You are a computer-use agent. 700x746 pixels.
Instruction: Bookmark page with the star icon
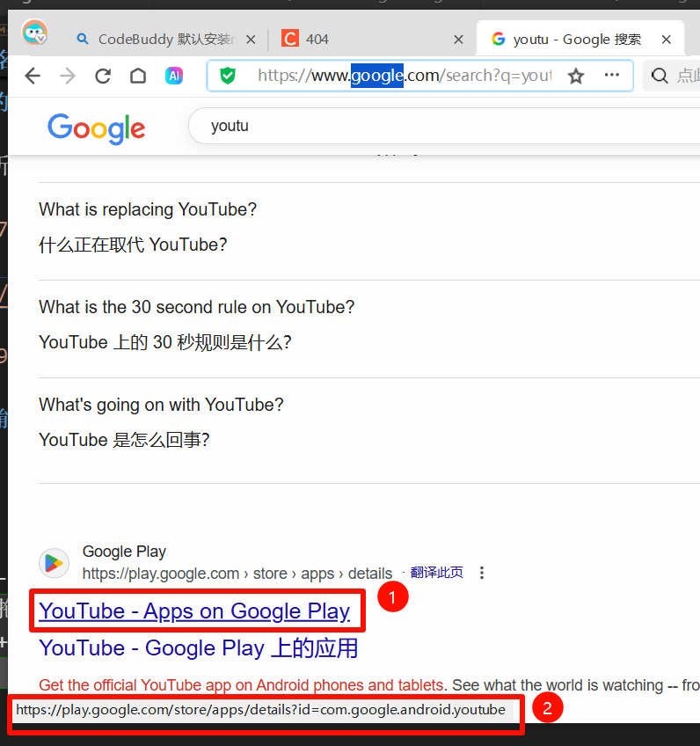(576, 76)
